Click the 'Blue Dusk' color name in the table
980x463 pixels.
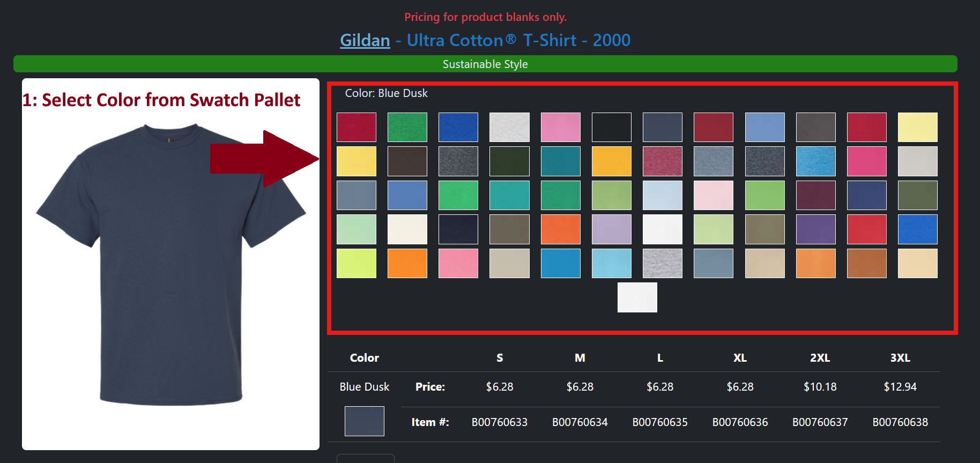click(x=365, y=387)
